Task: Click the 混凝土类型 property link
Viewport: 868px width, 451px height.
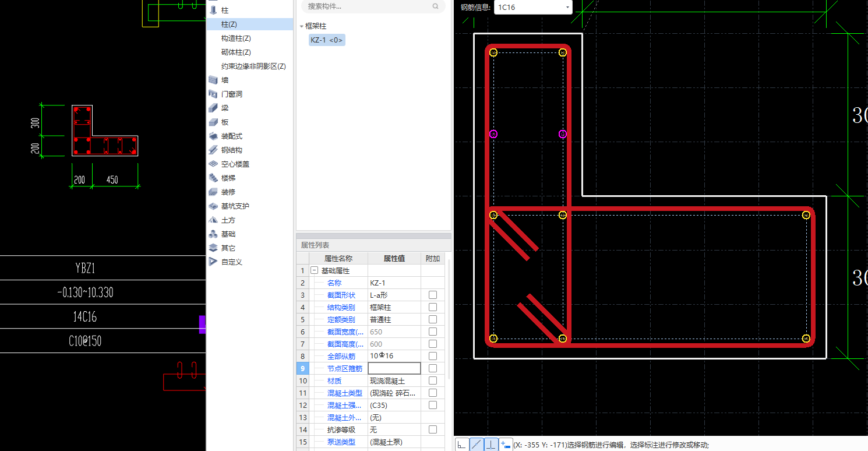Action: (x=345, y=393)
